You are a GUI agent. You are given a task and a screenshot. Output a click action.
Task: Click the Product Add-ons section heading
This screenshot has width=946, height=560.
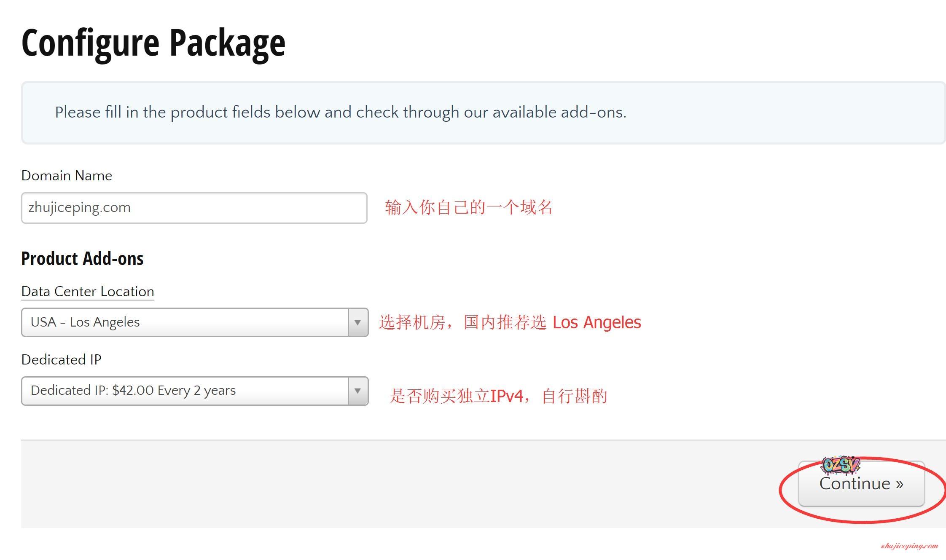[82, 259]
